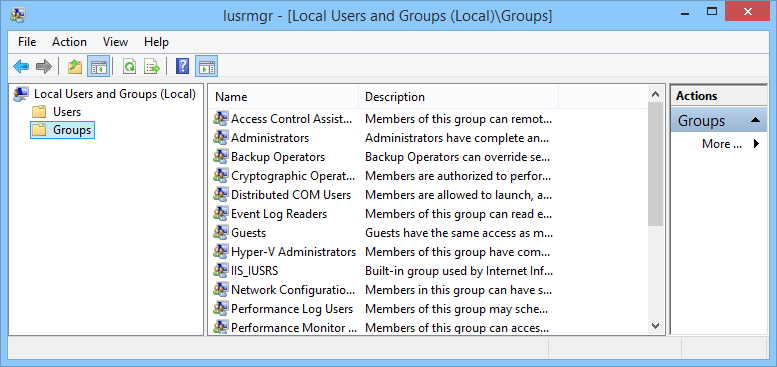This screenshot has height=367, width=777.
Task: Select the Hyper-V Administrators group entry
Action: pyautogui.click(x=293, y=252)
